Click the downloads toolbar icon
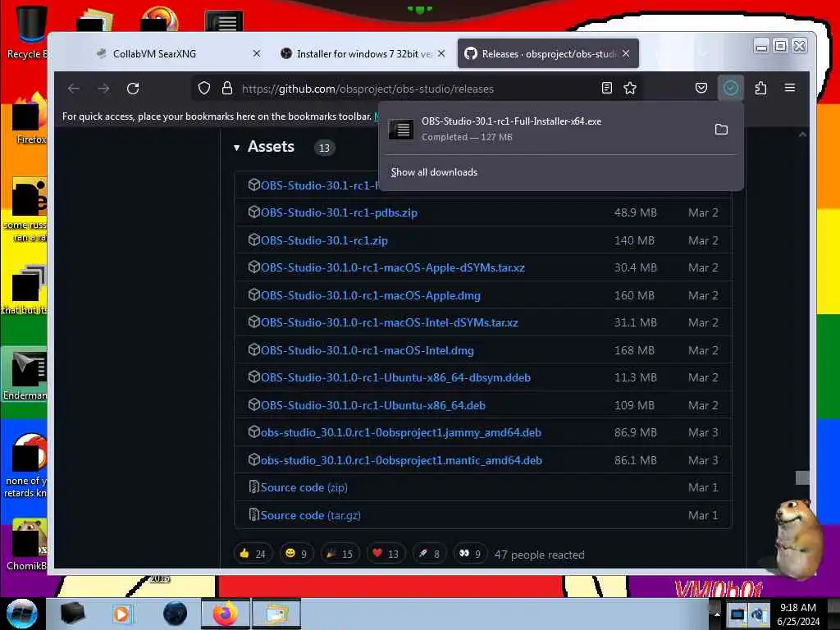Viewport: 840px width, 630px height. pos(731,88)
